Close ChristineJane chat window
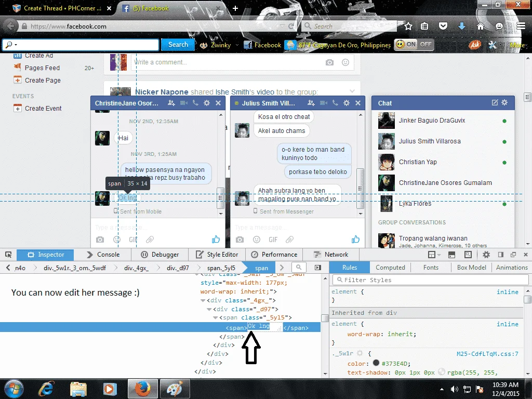This screenshot has height=399, width=532. [x=218, y=103]
